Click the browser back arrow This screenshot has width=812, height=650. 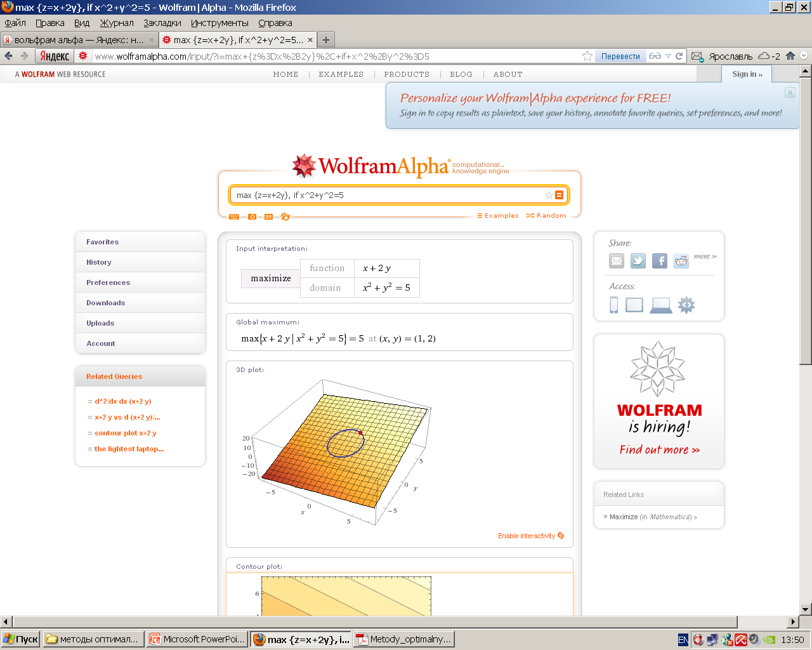point(8,56)
